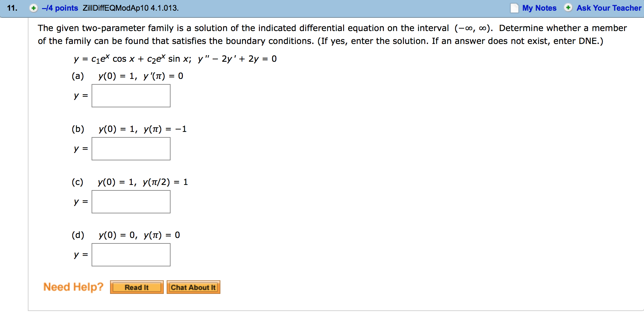Screen dimensions: 644x333
Task: Open the Ask Your Teacher link
Action: point(609,8)
